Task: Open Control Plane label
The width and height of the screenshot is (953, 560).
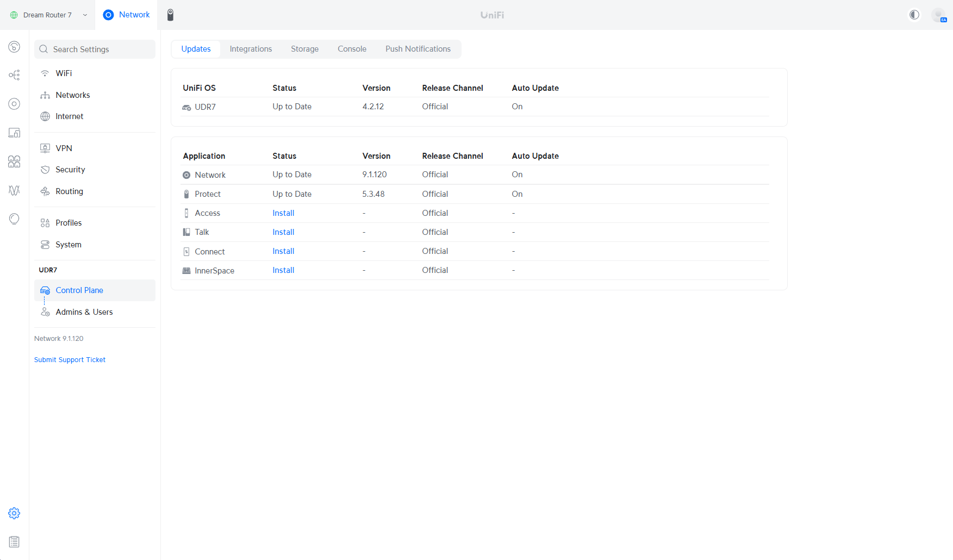Action: (x=79, y=290)
